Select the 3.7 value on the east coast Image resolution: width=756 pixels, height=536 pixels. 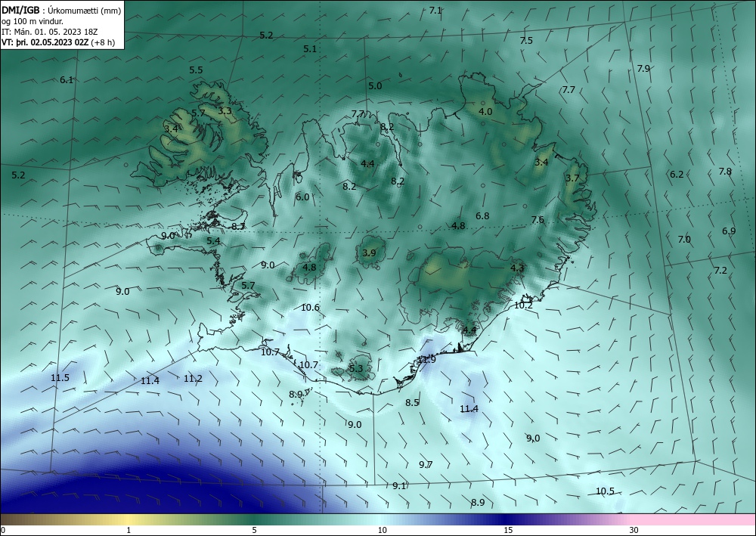[x=572, y=178]
